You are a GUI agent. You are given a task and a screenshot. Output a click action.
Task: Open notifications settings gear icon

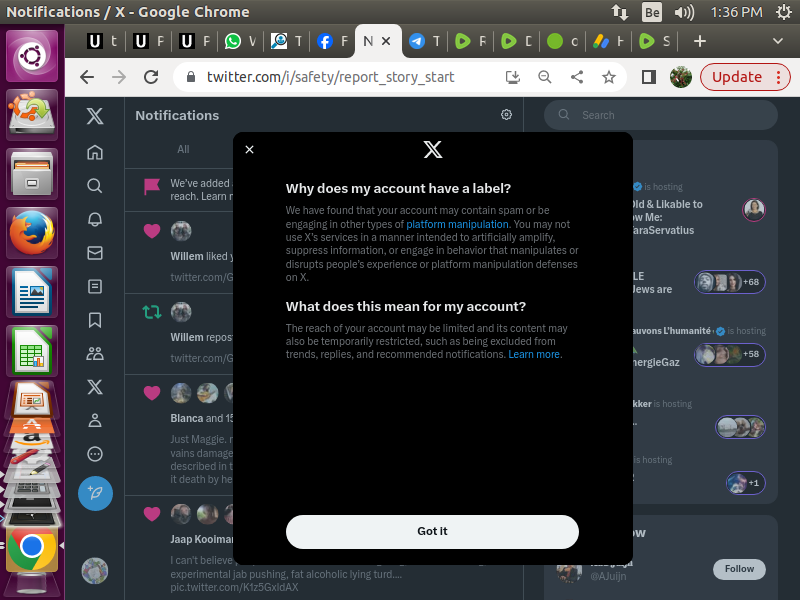pyautogui.click(x=506, y=115)
